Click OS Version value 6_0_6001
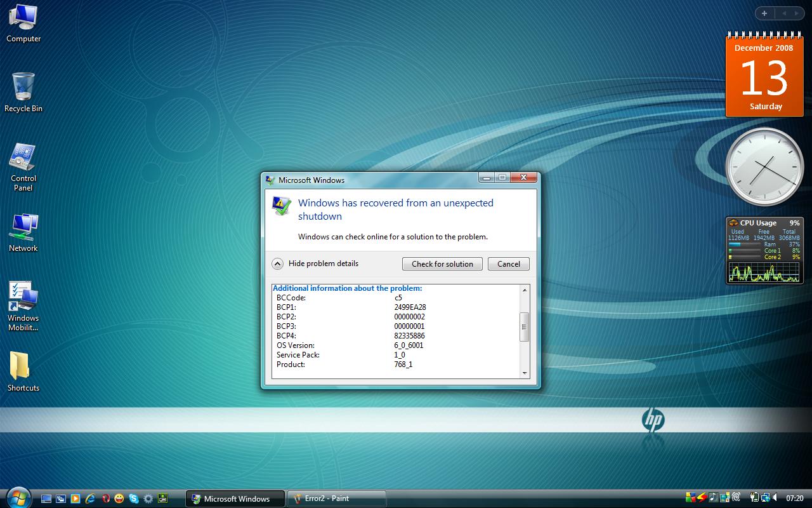The height and width of the screenshot is (508, 812). coord(409,345)
